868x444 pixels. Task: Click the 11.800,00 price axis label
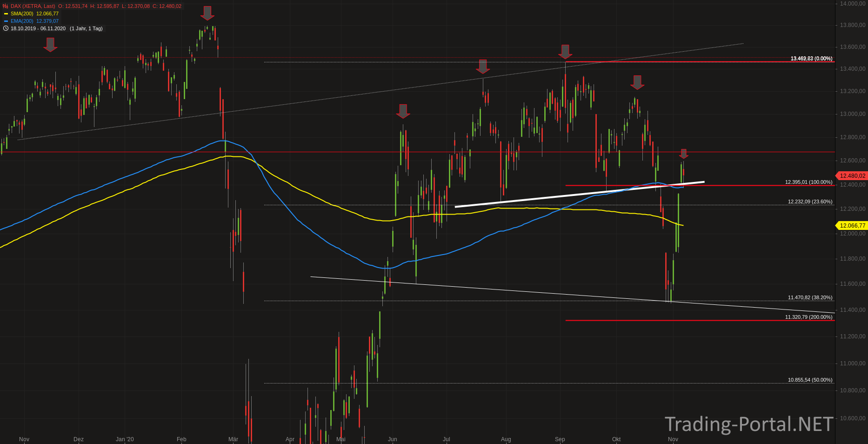pos(853,259)
